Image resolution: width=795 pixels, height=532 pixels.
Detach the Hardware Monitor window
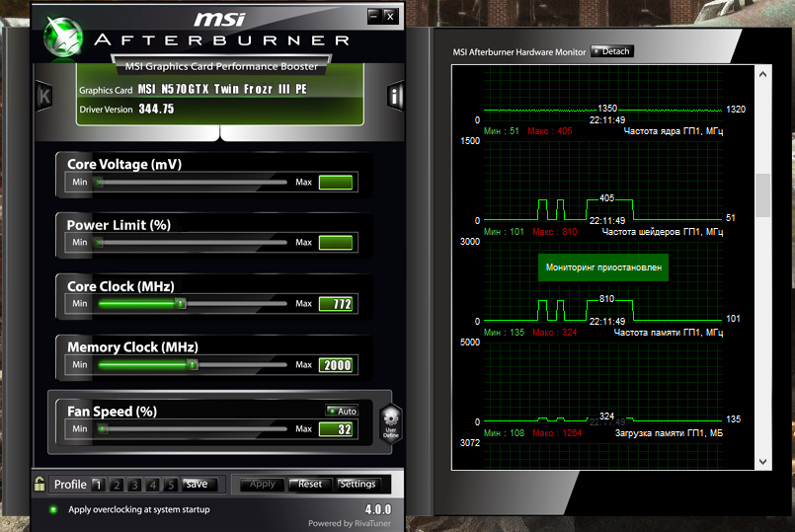612,51
